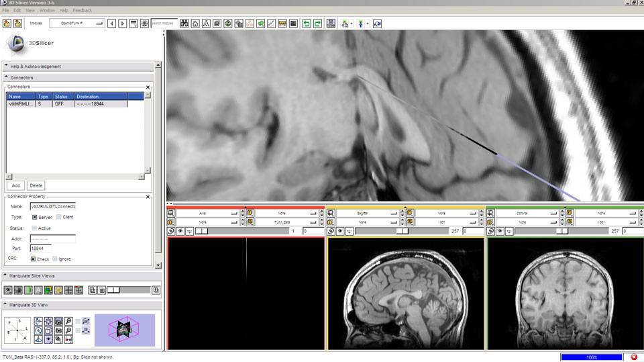Click the load scene icon at toolbar start
This screenshot has height=362, width=644.
tap(7, 24)
